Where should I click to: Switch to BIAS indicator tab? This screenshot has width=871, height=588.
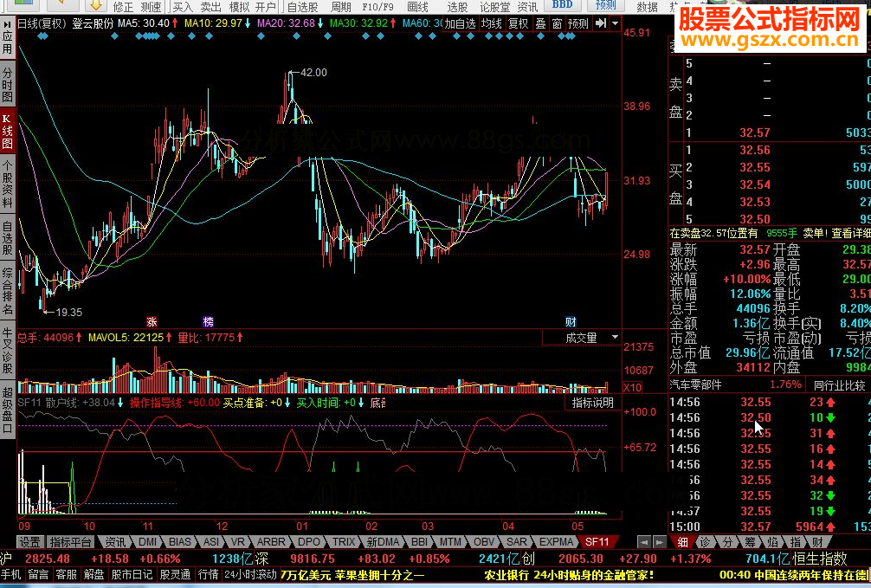pos(179,542)
